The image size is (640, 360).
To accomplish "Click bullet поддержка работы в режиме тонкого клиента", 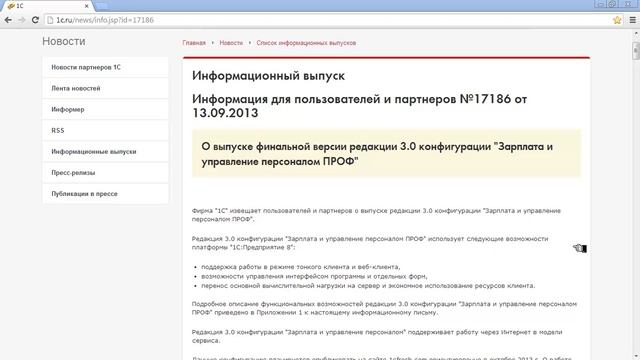I will tap(300, 267).
